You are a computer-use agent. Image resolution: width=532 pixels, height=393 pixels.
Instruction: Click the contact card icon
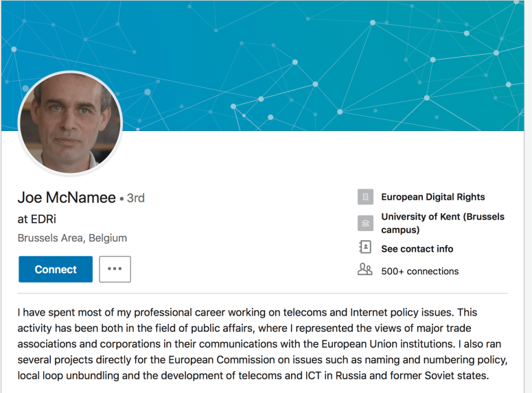pos(365,248)
